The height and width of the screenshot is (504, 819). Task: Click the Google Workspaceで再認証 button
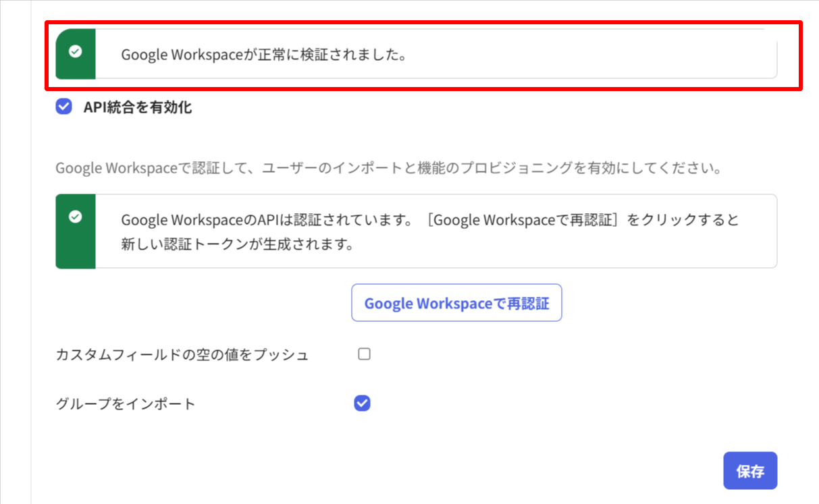point(456,303)
